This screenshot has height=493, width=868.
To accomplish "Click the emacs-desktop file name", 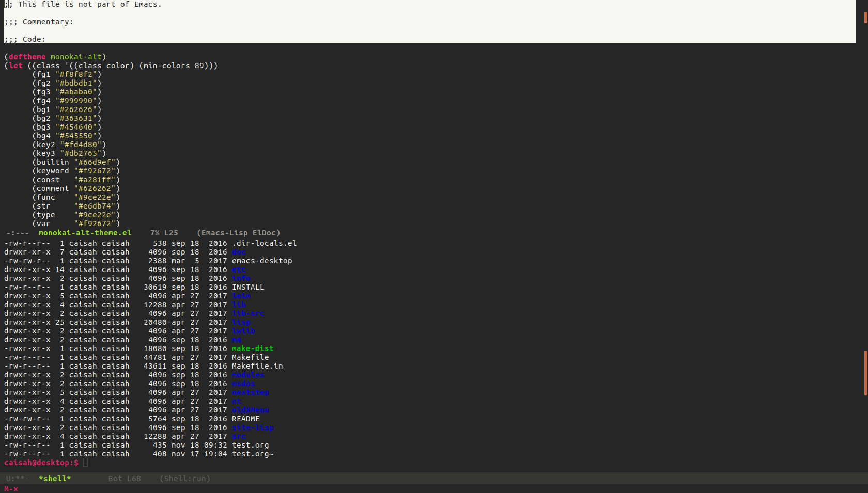I will click(x=262, y=261).
